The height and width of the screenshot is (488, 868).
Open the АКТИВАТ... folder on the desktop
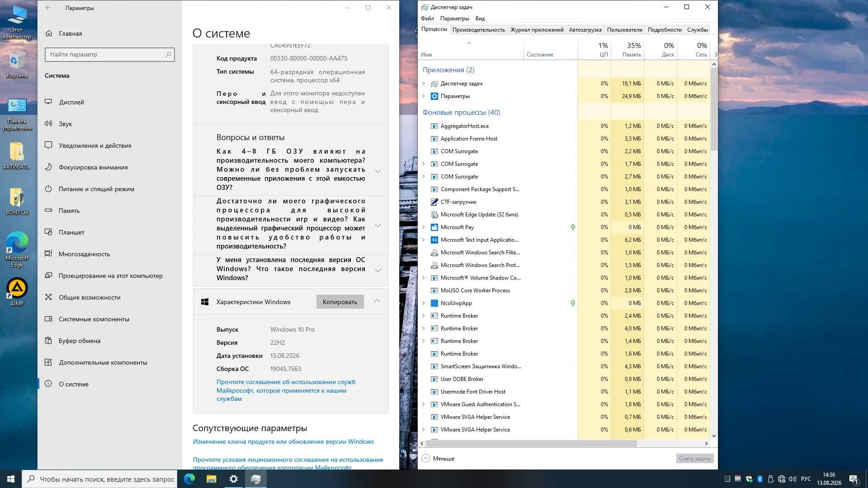pyautogui.click(x=17, y=156)
